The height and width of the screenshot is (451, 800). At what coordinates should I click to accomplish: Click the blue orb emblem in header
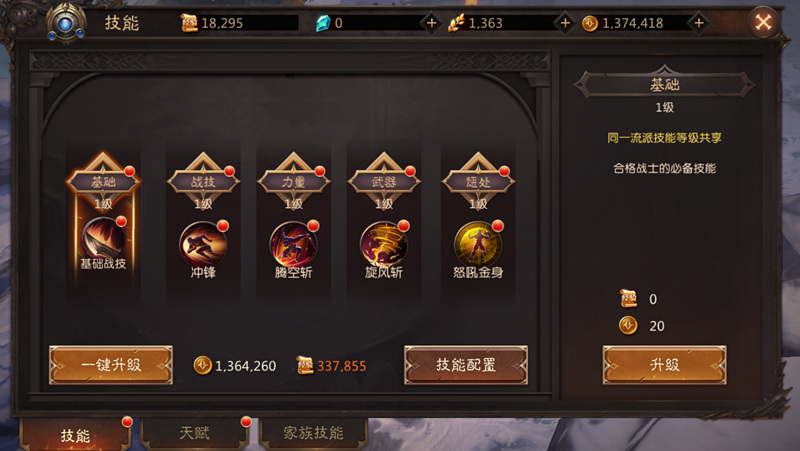tap(66, 23)
